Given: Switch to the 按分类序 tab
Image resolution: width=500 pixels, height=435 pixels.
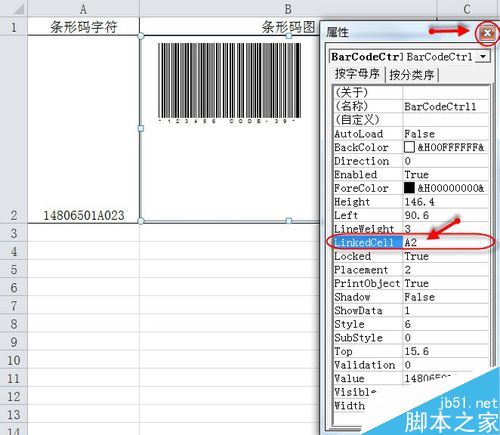Looking at the screenshot, I should (x=412, y=75).
